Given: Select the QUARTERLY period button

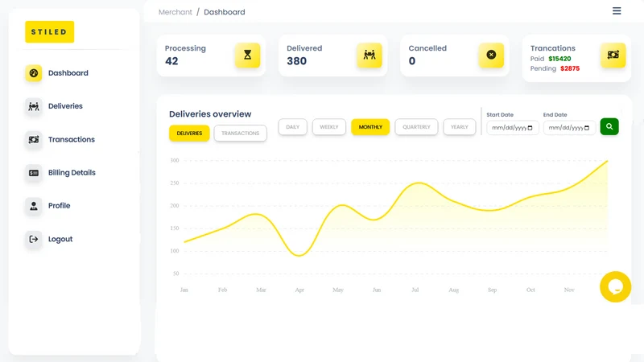Looking at the screenshot, I should pyautogui.click(x=416, y=127).
